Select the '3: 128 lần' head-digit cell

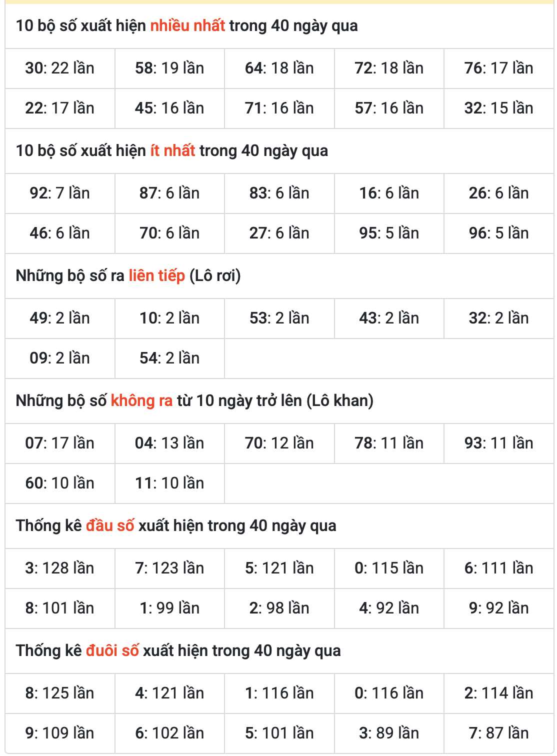tap(60, 568)
